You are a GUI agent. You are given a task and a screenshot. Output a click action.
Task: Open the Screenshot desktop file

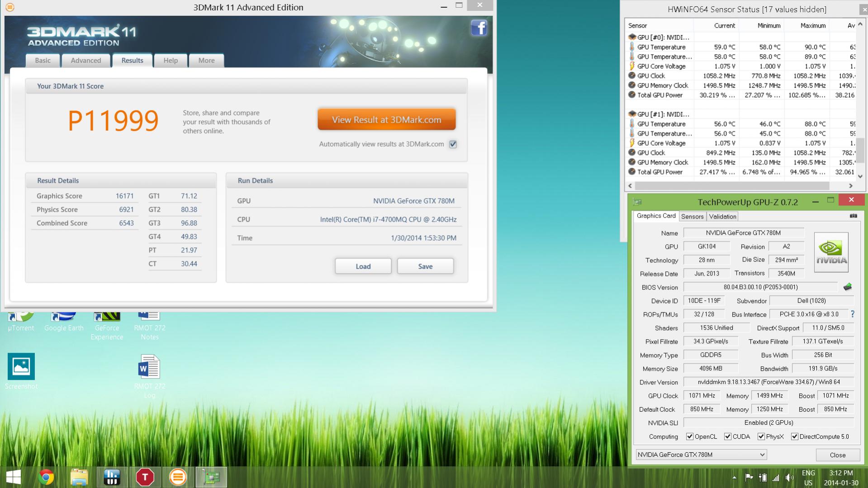(21, 371)
